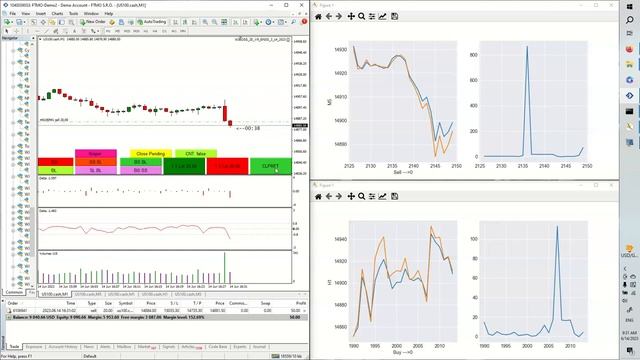Screen dimensions: 640x360
Task: Select the Fibonacci retracement tool
Action: [65, 31]
